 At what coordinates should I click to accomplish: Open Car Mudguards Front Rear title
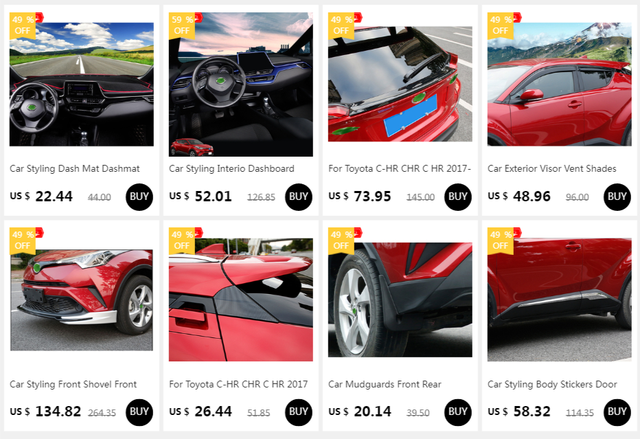(384, 384)
